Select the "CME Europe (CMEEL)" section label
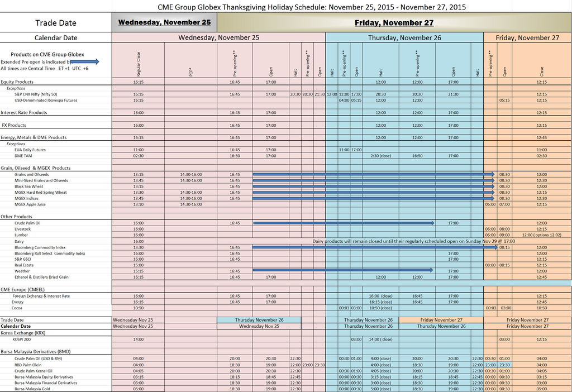The image size is (572, 392). 22,290
